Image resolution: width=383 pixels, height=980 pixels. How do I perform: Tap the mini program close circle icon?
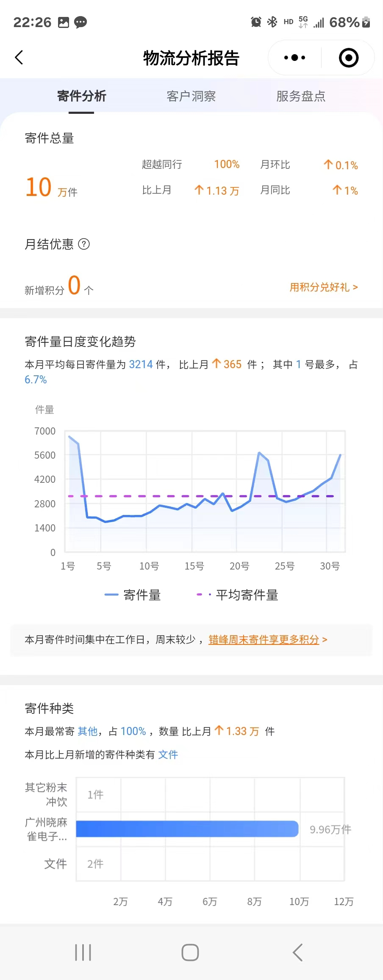[x=349, y=58]
